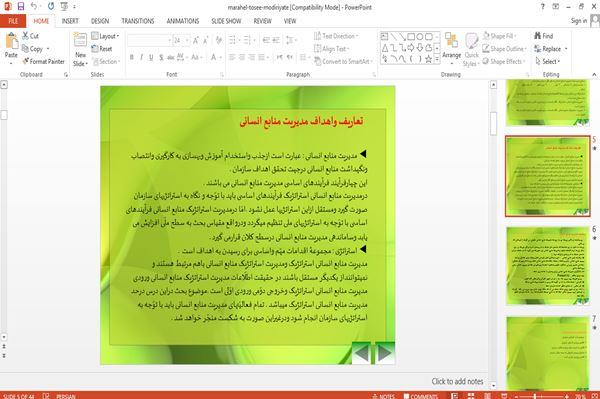
Task: Decrease font size with the small A icon
Action: tap(206, 40)
